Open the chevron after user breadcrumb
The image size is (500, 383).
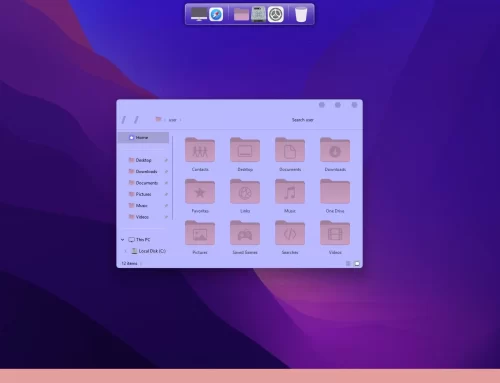[x=180, y=120]
